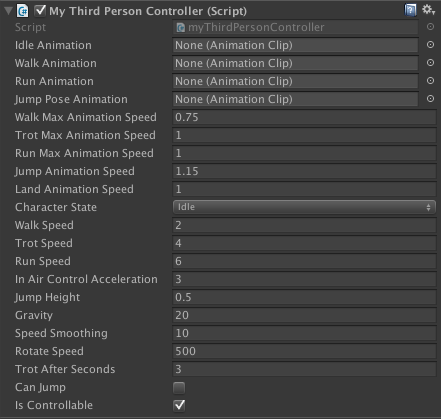441x419 pixels.
Task: Open object picker for Jump Pose Animation
Action: click(x=430, y=99)
